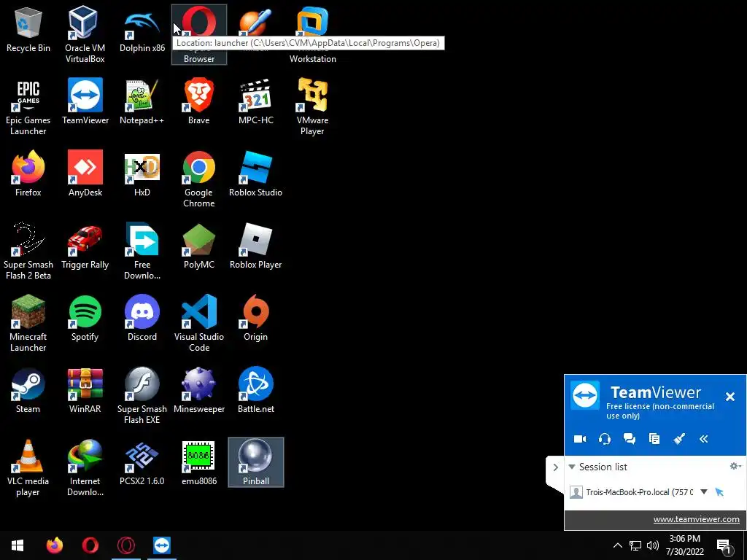Select the Visual Studio Code shortcut
This screenshot has width=747, height=560.
(199, 324)
